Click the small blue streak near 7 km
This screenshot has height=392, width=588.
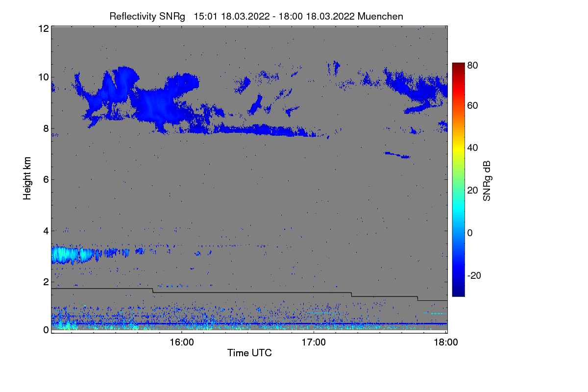tap(397, 155)
